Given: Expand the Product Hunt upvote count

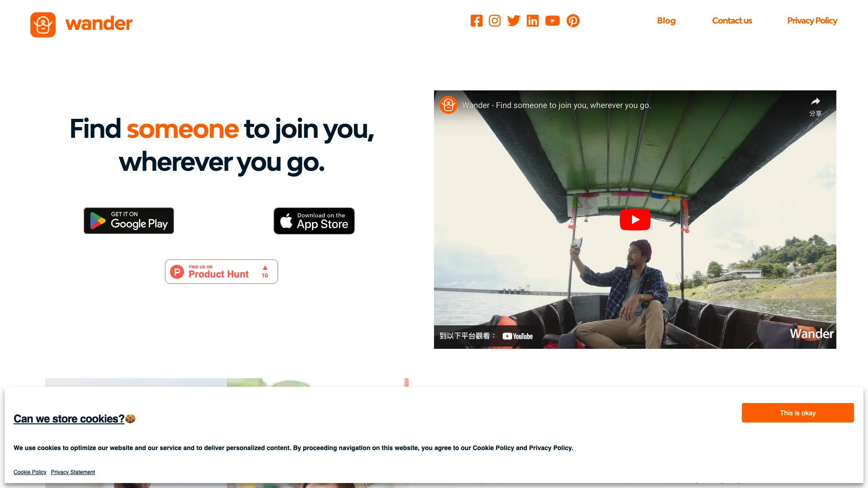Looking at the screenshot, I should [x=264, y=271].
